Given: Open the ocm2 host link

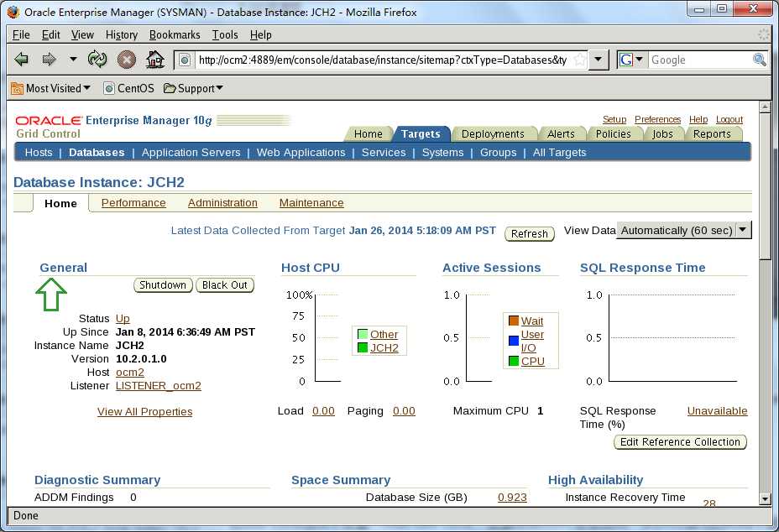Looking at the screenshot, I should pos(130,372).
